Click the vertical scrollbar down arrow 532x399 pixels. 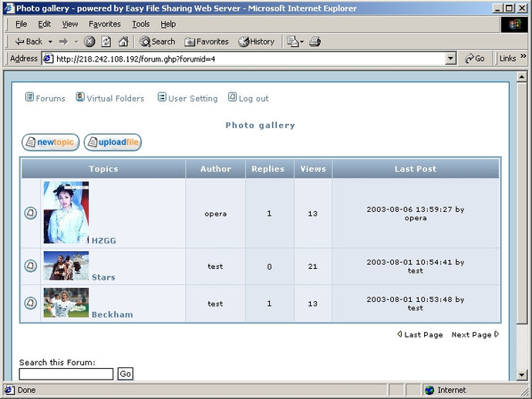(x=521, y=374)
